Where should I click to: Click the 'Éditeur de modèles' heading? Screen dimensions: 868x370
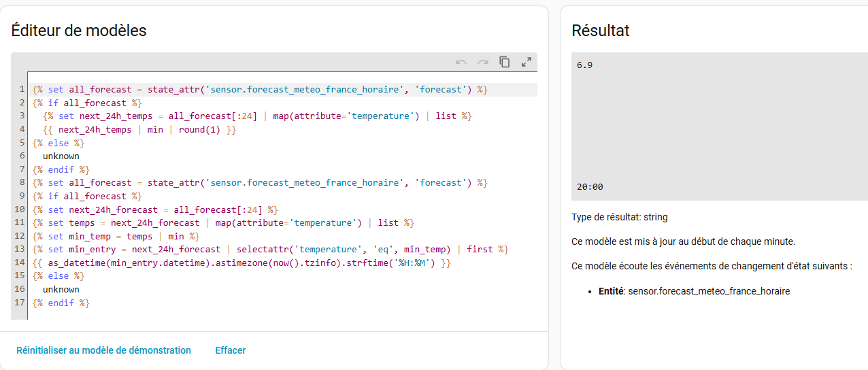(x=79, y=30)
